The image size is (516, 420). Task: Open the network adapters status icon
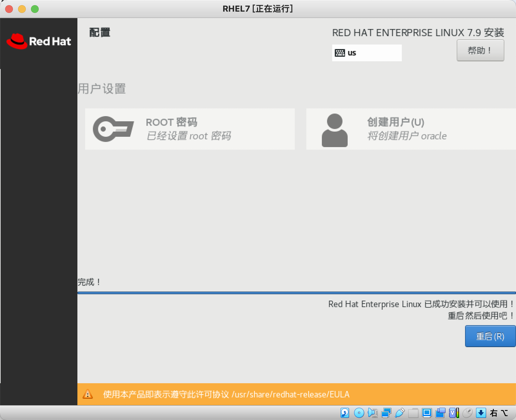coord(386,413)
